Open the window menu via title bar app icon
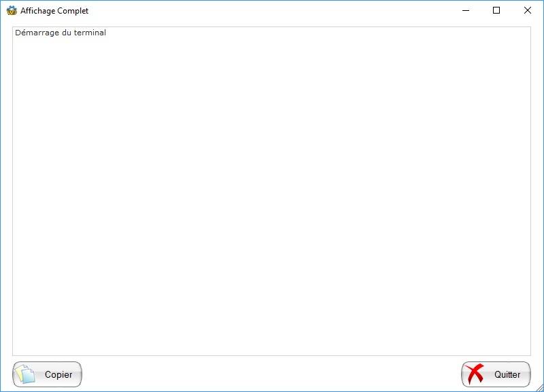 click(x=12, y=11)
